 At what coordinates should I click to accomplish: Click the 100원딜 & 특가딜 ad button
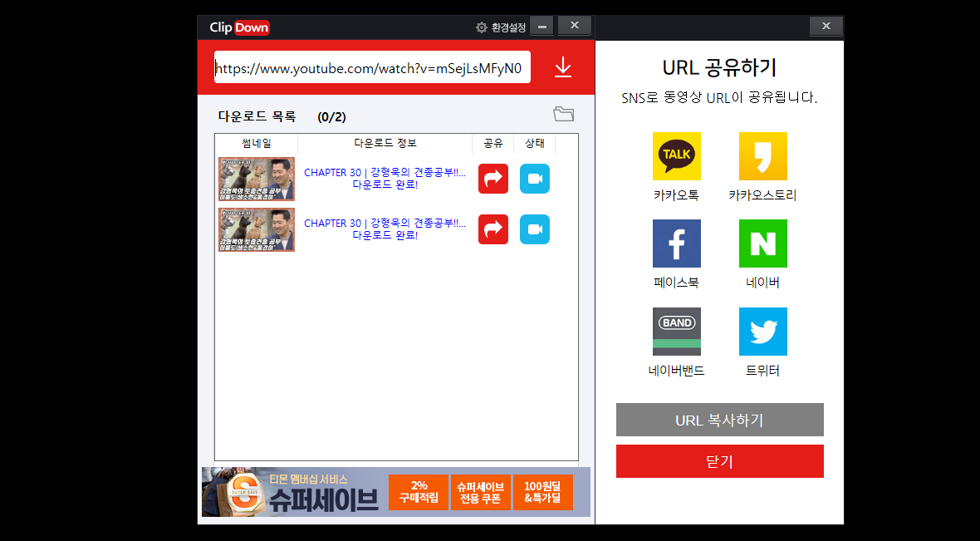[542, 492]
